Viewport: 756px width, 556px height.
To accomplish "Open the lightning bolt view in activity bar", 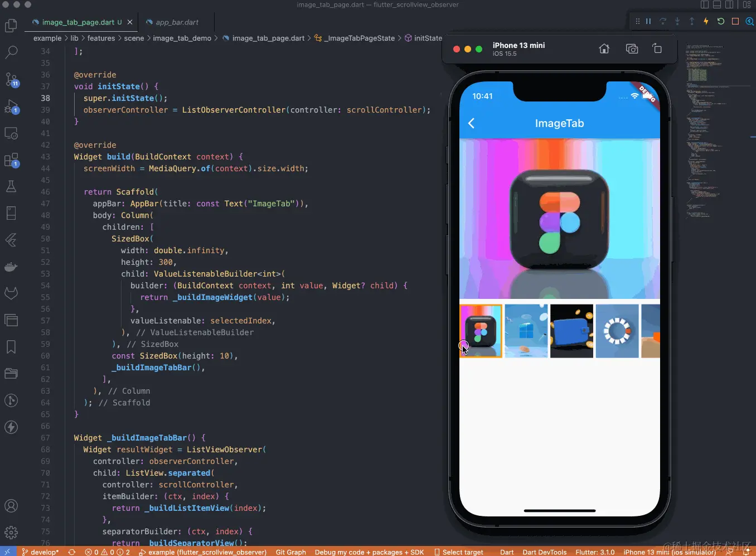I will [11, 427].
